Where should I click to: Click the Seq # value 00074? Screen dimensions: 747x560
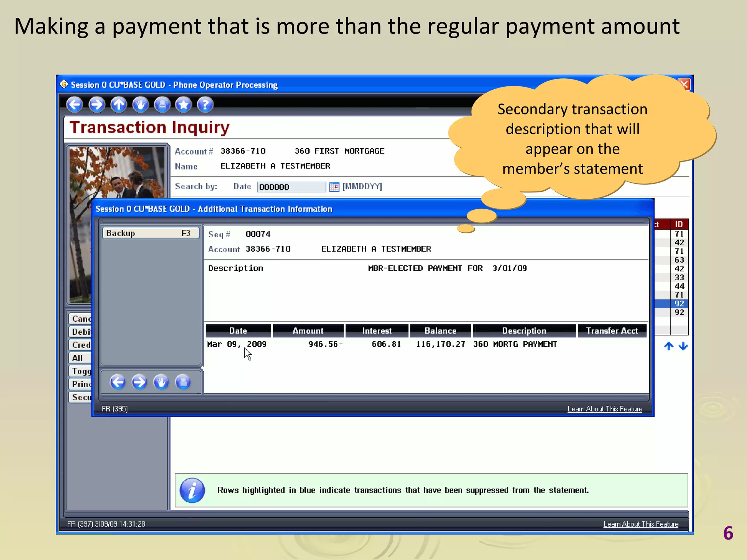tap(258, 234)
